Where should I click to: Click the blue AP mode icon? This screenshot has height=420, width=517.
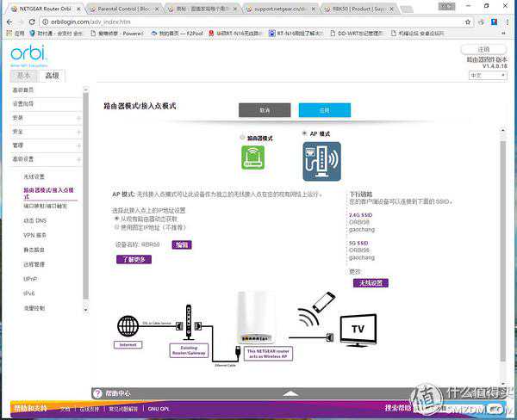321,161
